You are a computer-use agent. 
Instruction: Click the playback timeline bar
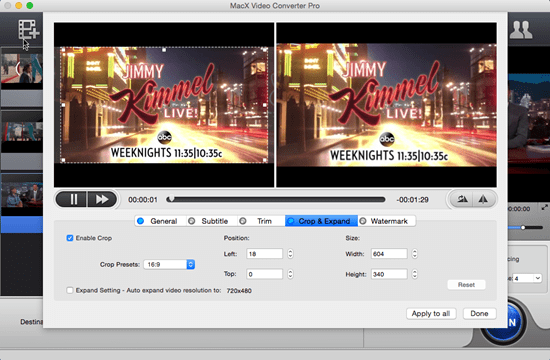click(x=276, y=200)
